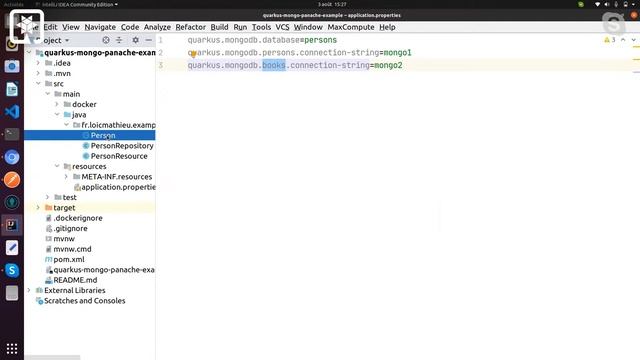Open the Analyze menu
The width and height of the screenshot is (640, 360).
click(157, 27)
